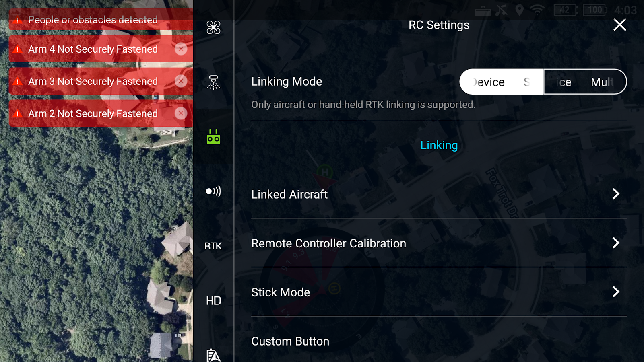Open the radar perception settings icon

coord(213,191)
